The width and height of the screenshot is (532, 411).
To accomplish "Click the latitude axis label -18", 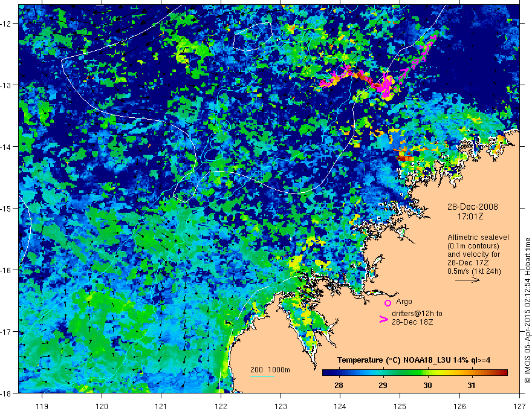I will coord(6,393).
